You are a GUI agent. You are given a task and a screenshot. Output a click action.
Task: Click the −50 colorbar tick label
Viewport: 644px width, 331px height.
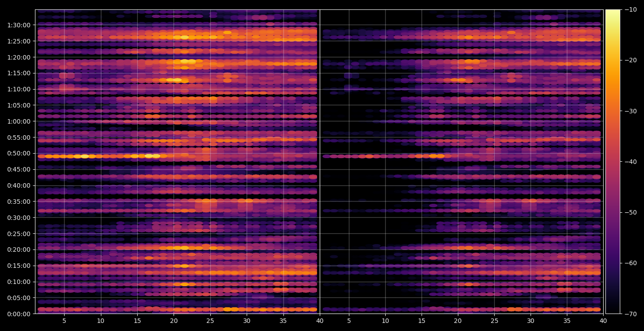point(631,212)
